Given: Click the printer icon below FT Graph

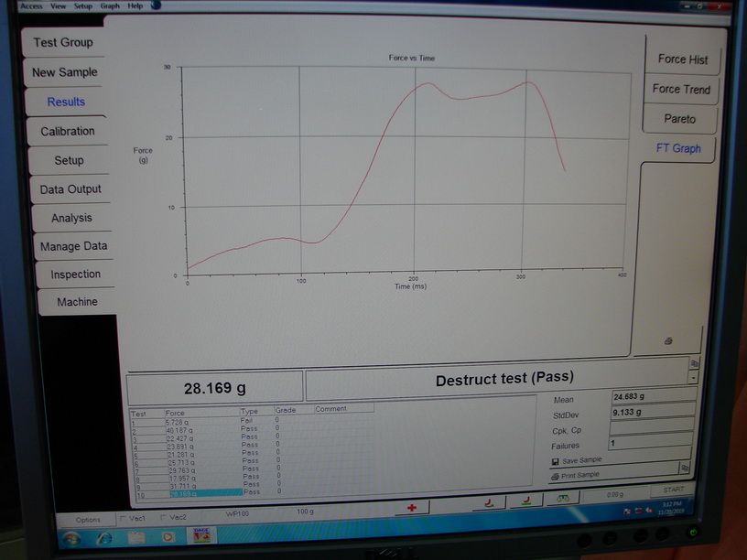Looking at the screenshot, I should (x=668, y=340).
